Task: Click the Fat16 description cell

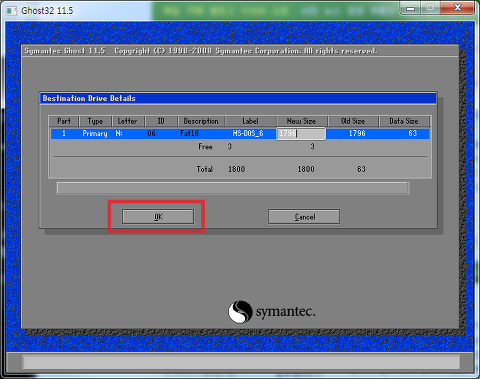Action: click(189, 133)
